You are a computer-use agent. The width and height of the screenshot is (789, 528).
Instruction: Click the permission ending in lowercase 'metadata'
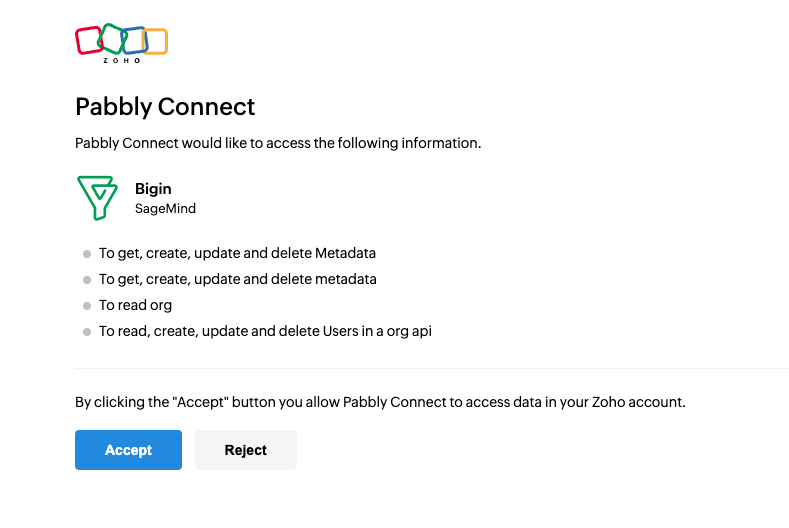coord(238,279)
